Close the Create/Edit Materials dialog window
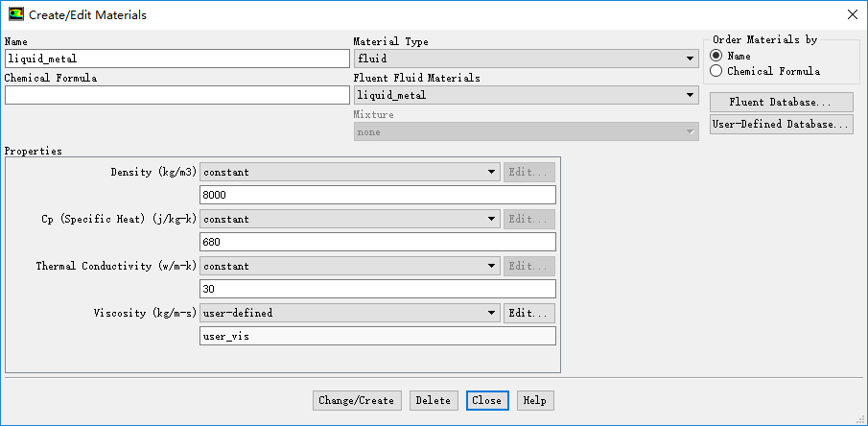The height and width of the screenshot is (426, 868). 852,14
